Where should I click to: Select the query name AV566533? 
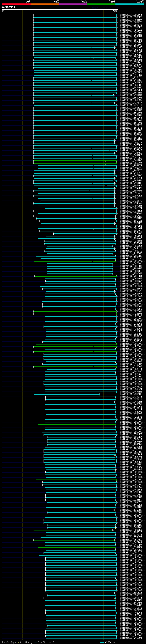pos(8,8)
